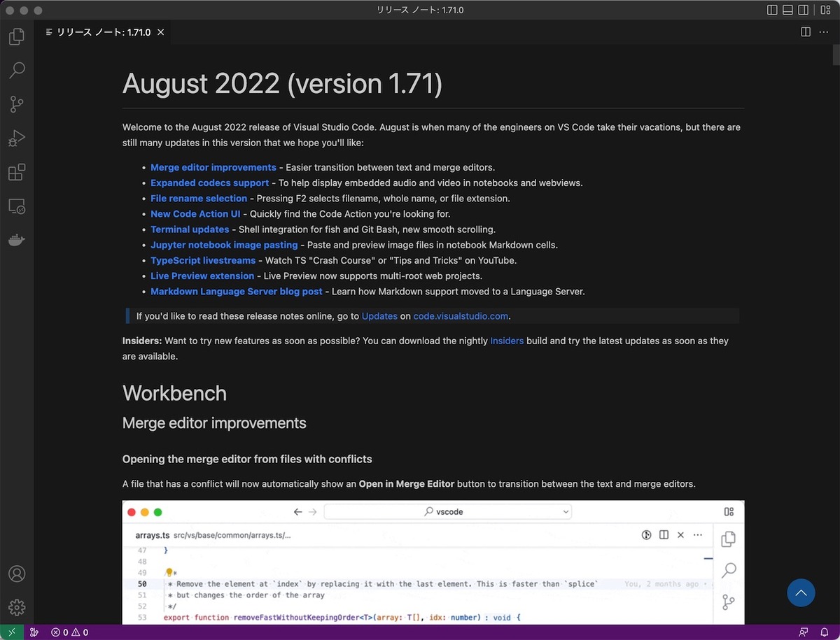840x640 pixels.
Task: Toggle the bottom panel layout button
Action: click(787, 10)
